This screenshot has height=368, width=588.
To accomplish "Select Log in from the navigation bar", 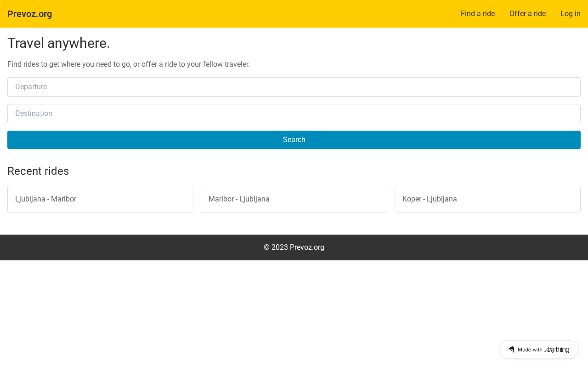I will pos(571,13).
